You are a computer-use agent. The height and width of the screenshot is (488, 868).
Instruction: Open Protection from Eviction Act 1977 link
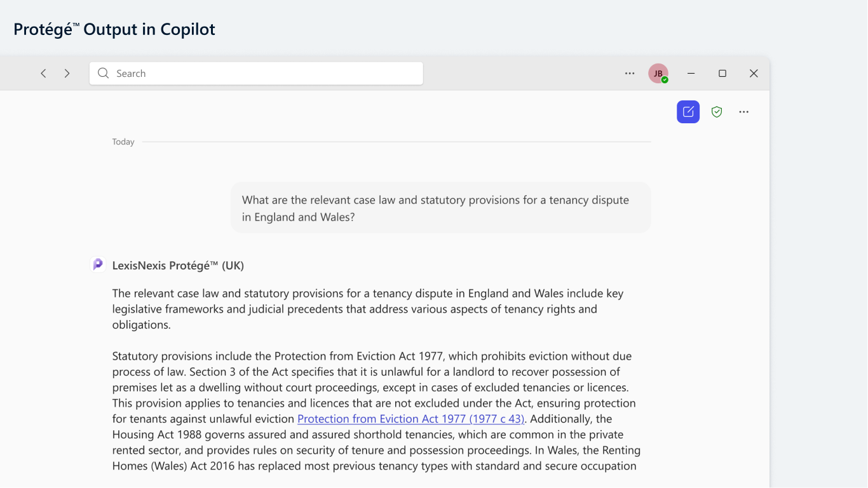pyautogui.click(x=411, y=419)
